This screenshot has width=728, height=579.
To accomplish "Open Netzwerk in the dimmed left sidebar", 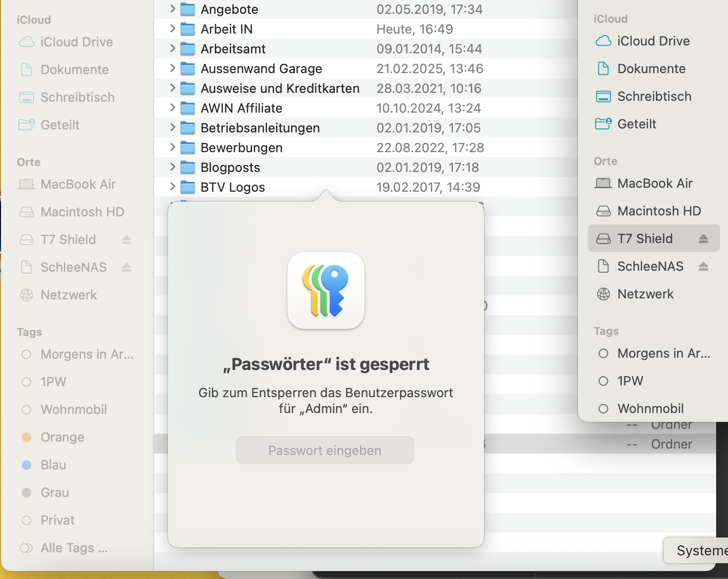I will [58, 295].
